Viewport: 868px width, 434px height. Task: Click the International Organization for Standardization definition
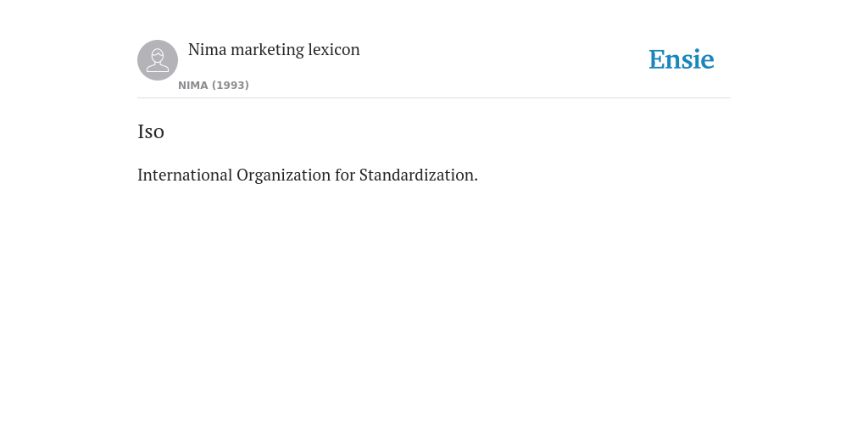[308, 175]
